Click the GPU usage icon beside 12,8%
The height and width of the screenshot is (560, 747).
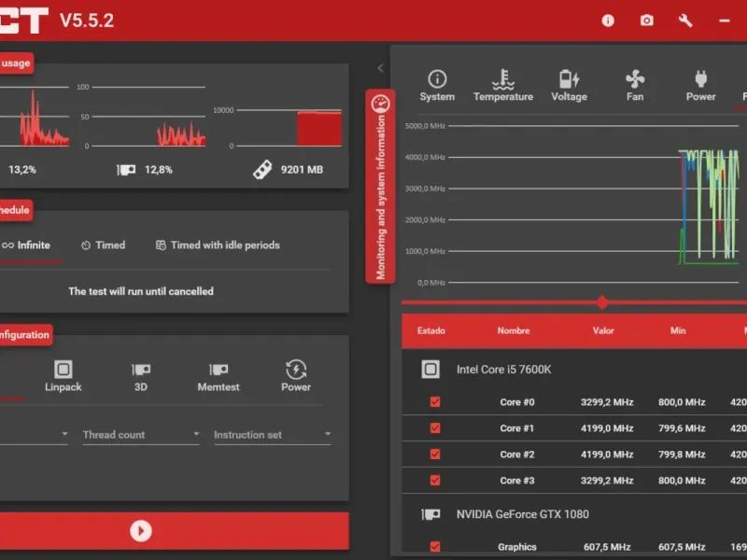pyautogui.click(x=126, y=170)
